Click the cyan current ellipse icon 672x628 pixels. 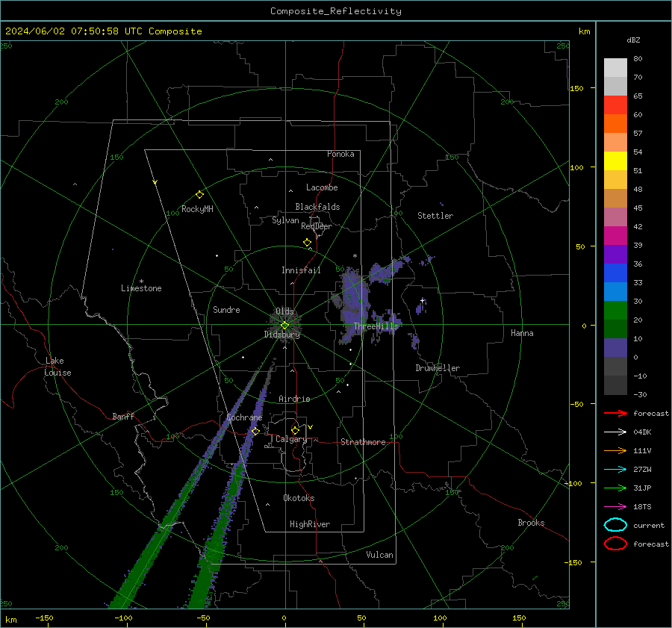[x=615, y=525]
